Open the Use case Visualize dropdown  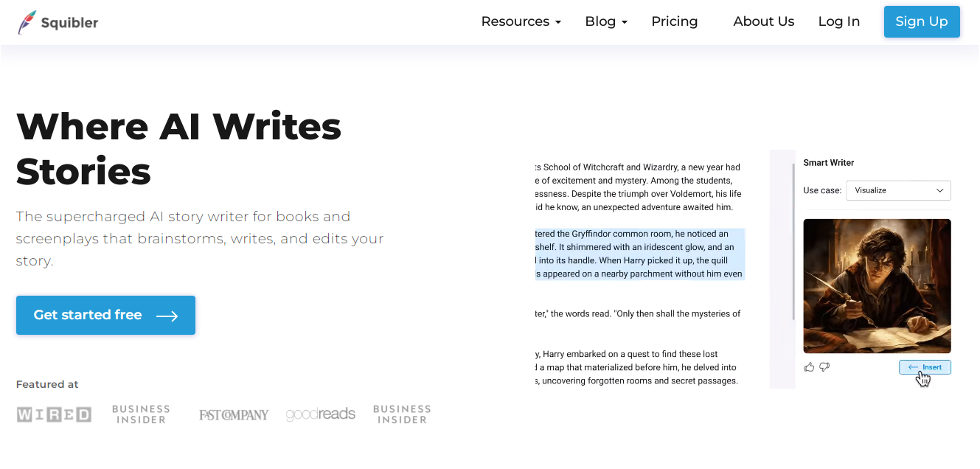click(x=898, y=190)
